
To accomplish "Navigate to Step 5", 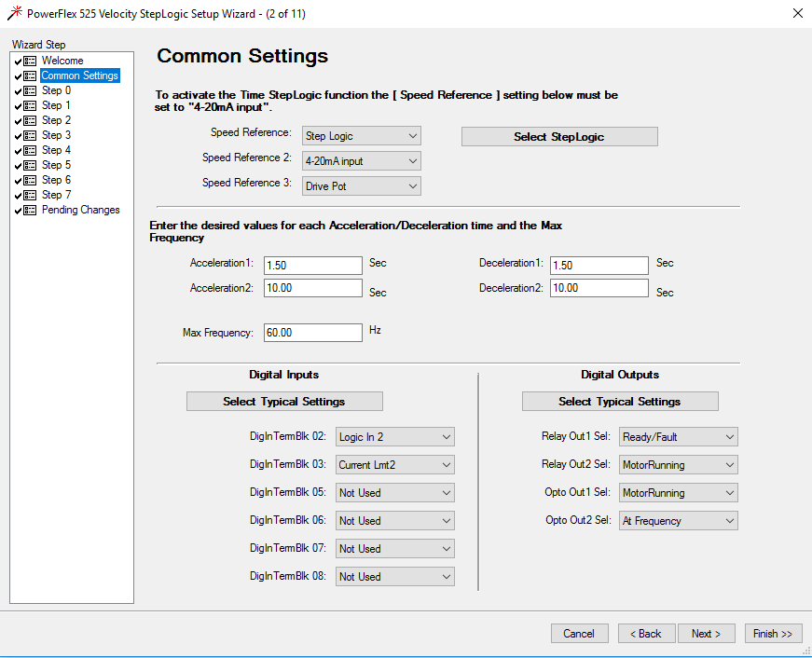I will pos(56,165).
